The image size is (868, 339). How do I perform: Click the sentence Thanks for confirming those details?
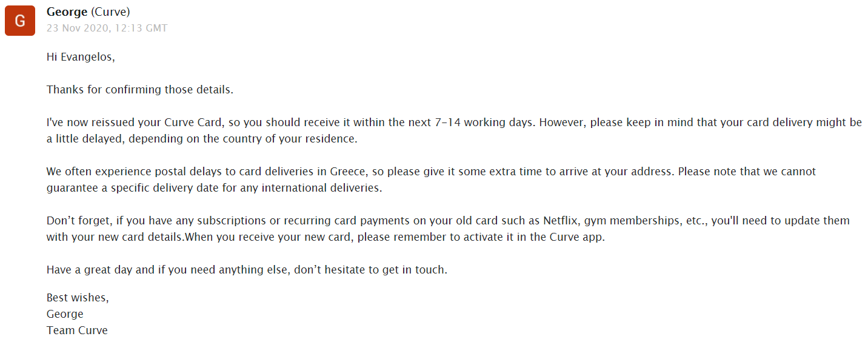click(140, 90)
